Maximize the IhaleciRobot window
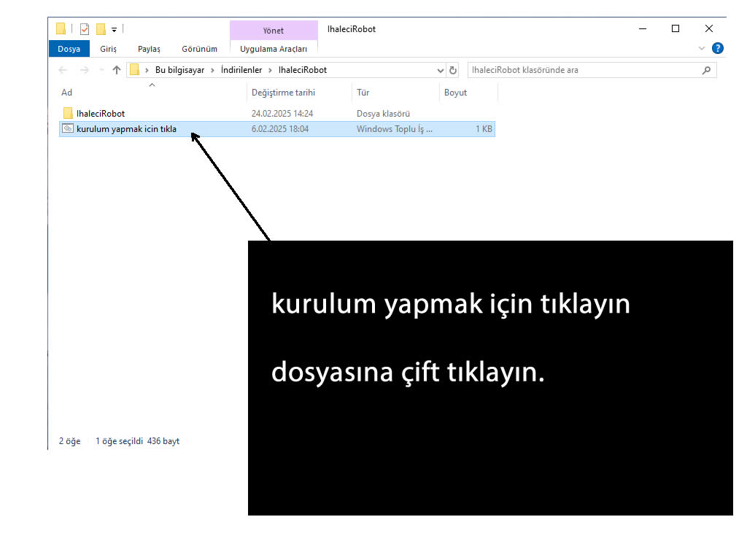Viewport: 747px width, 560px height. click(676, 28)
